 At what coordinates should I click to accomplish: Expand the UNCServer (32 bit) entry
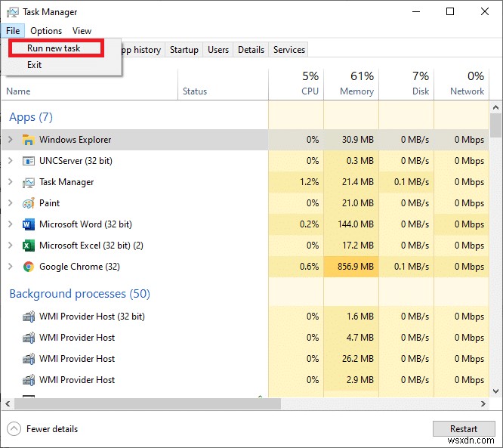[x=11, y=161]
